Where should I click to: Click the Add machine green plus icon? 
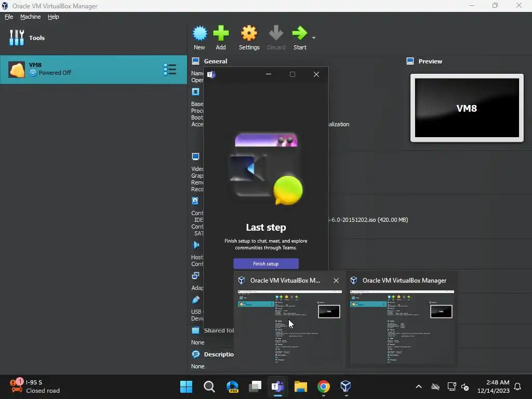point(221,33)
